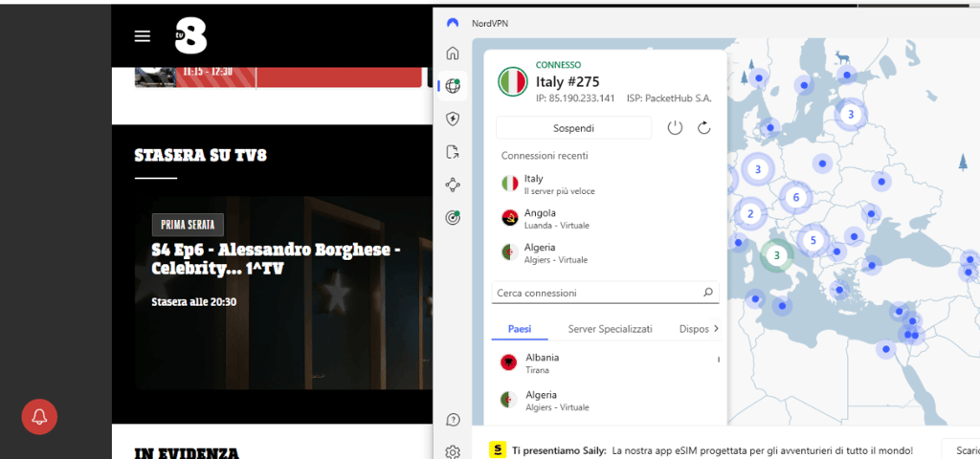Click the map cluster labeled 2
This screenshot has height=459, width=980.
point(750,214)
